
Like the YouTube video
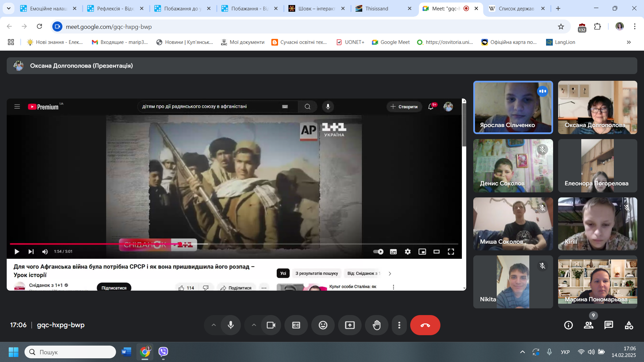(x=186, y=288)
